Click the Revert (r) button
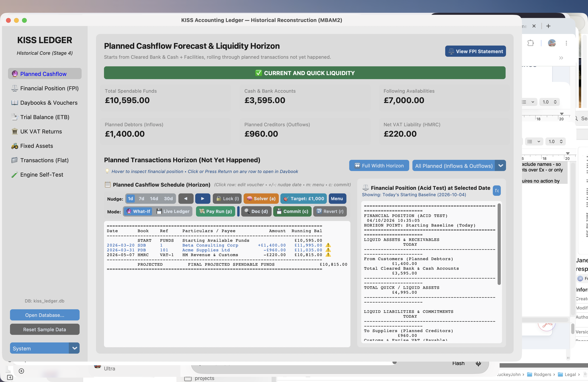Screen dimensions: 588x382 click(x=330, y=212)
